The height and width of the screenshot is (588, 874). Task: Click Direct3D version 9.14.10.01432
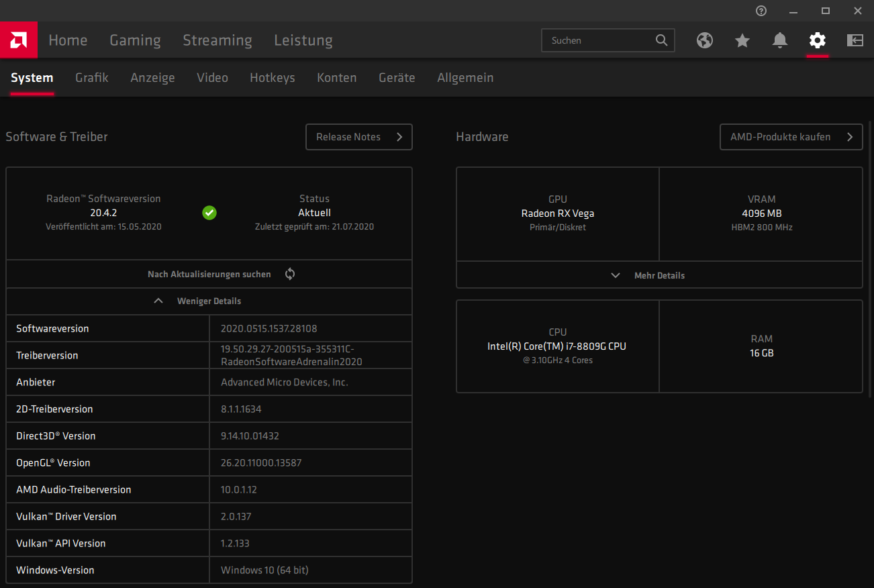click(x=250, y=436)
